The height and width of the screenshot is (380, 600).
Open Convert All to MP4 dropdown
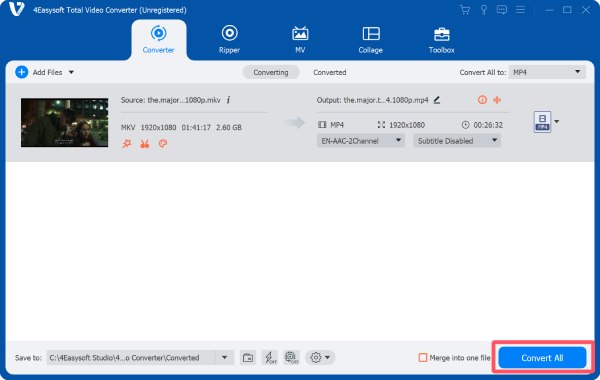click(547, 72)
